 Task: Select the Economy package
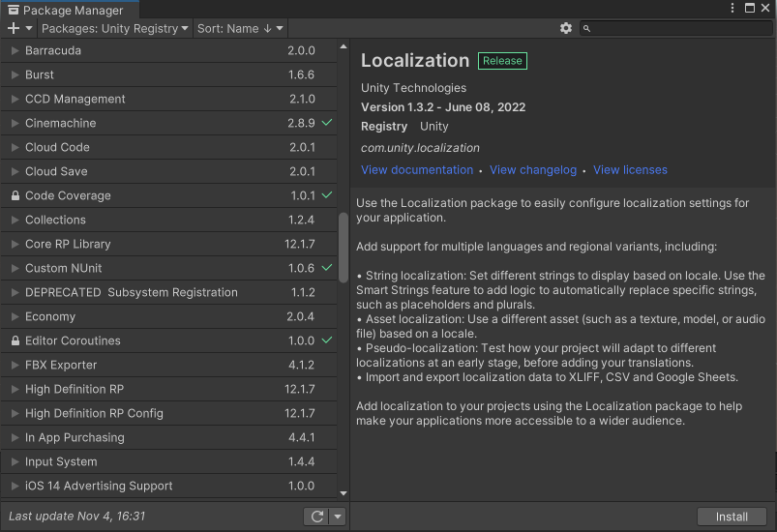click(168, 316)
